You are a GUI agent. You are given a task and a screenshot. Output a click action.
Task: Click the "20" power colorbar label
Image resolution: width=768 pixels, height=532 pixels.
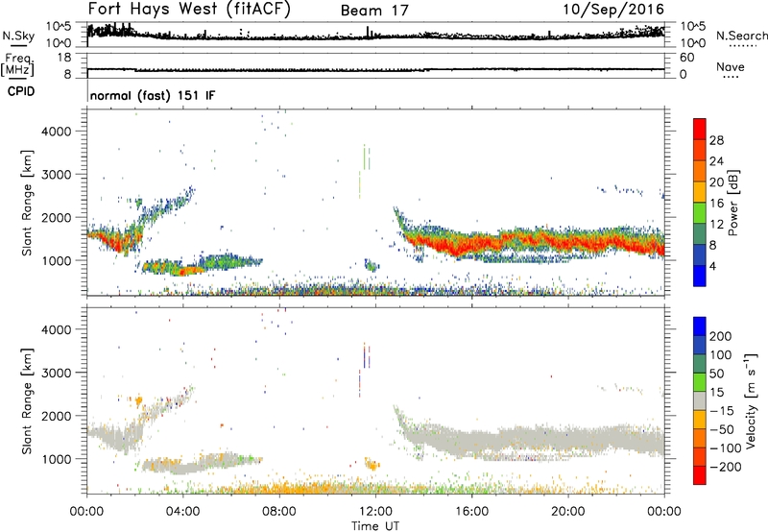pyautogui.click(x=716, y=182)
